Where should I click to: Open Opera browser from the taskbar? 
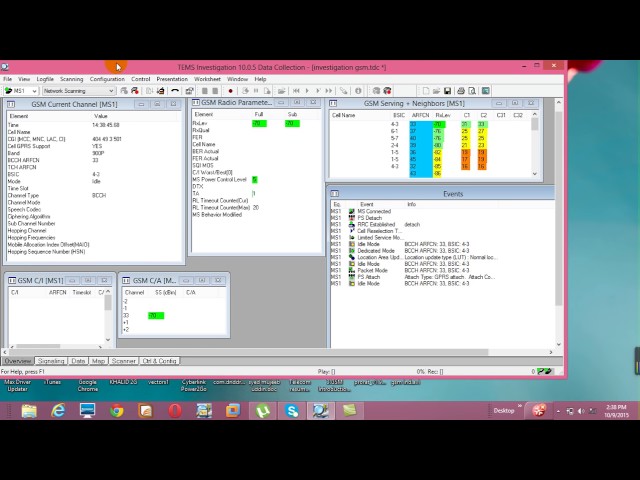175,410
